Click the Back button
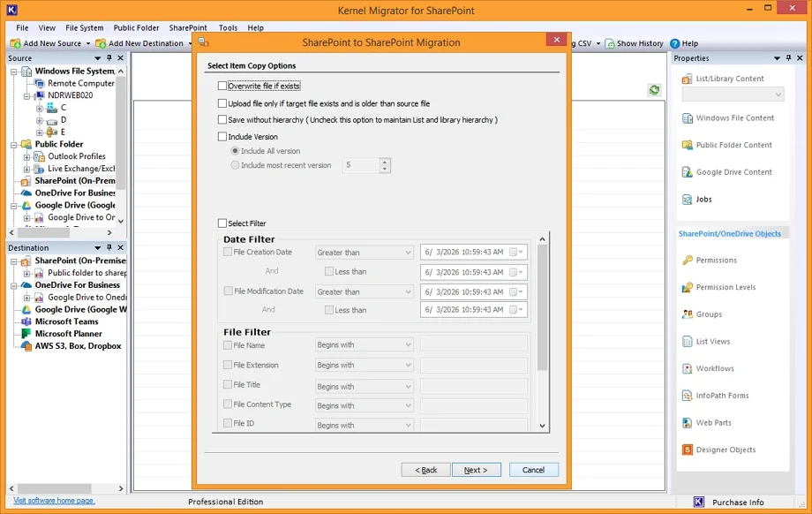The width and height of the screenshot is (812, 514). click(426, 470)
